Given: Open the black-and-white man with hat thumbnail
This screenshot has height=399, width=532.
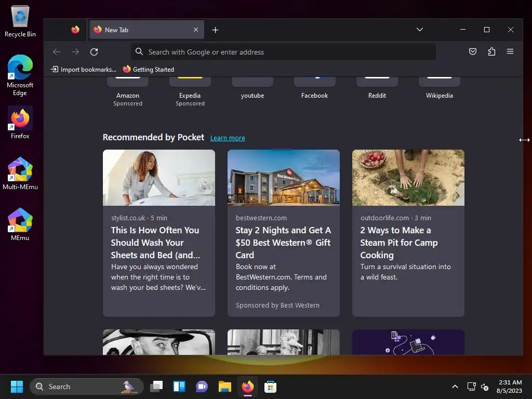Looking at the screenshot, I should click(x=159, y=342).
